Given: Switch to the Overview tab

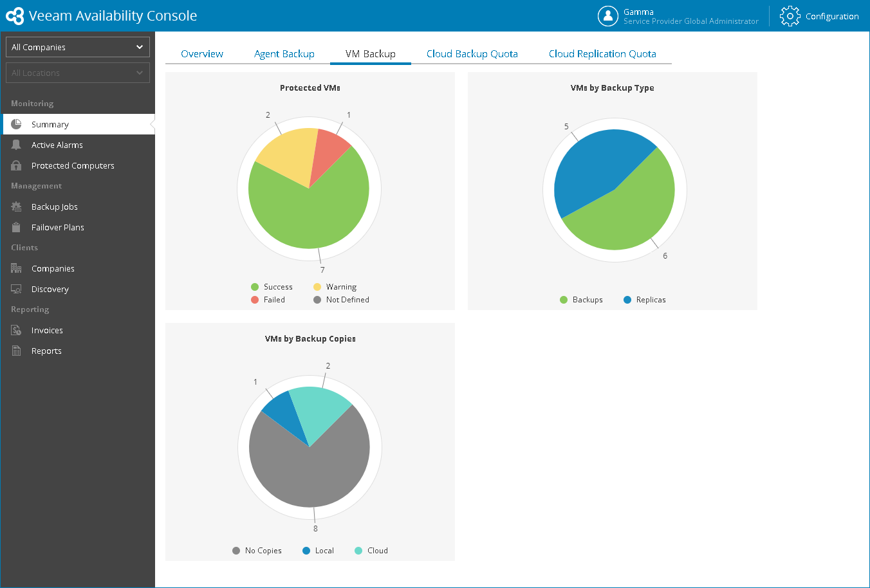Looking at the screenshot, I should (202, 54).
